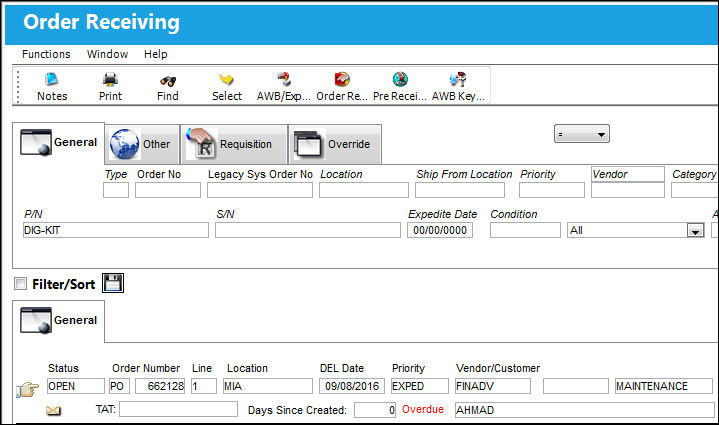Click the envelope mail icon
Screen dimensions: 719x425
pyautogui.click(x=54, y=410)
